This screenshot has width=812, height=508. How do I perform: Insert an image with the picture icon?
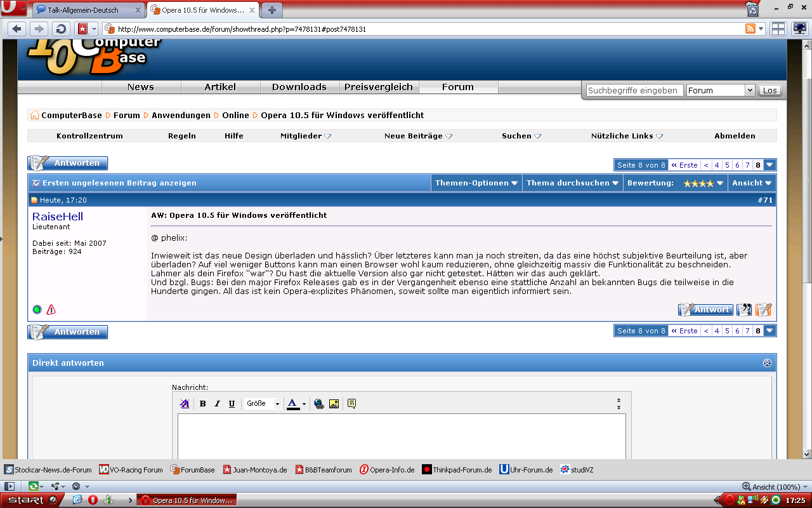click(x=334, y=404)
